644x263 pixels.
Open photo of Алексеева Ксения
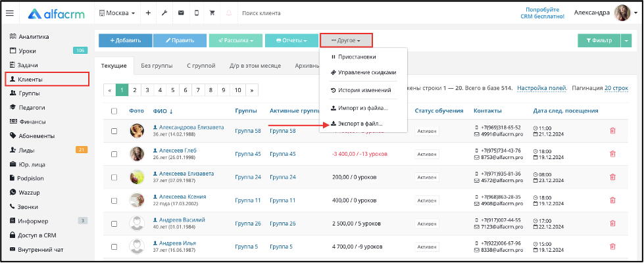[137, 201]
